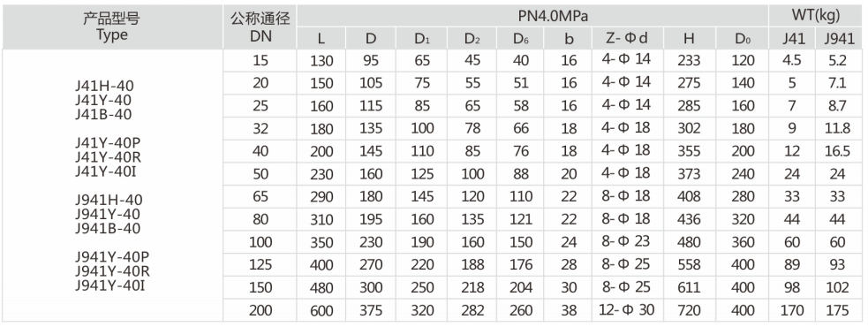
Task: Click the Z-Φd column header
Action: (x=628, y=38)
